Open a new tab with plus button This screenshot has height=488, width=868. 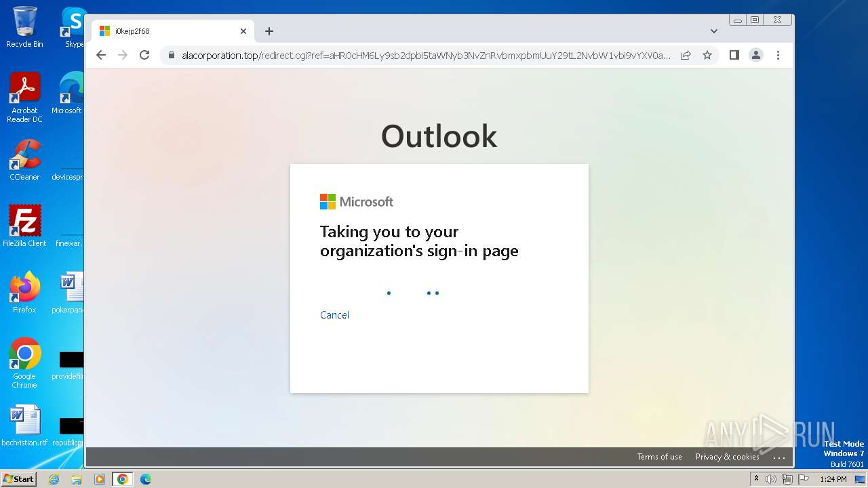pos(269,31)
